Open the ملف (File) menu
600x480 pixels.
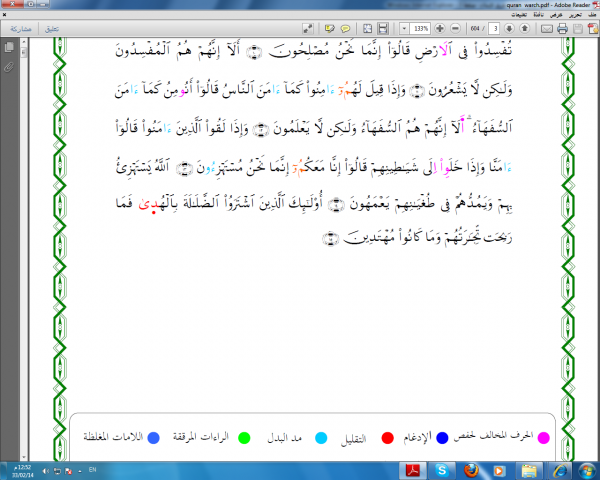(592, 15)
